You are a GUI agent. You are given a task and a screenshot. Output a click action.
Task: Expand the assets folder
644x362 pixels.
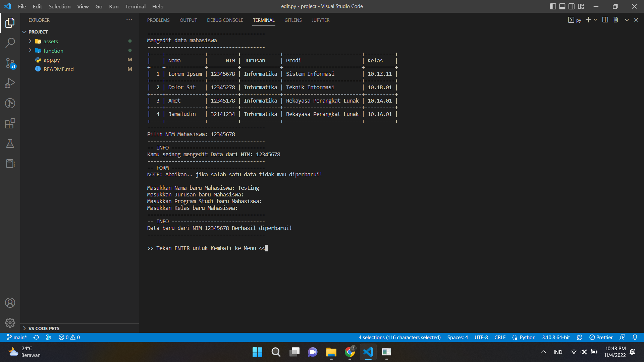click(x=51, y=41)
